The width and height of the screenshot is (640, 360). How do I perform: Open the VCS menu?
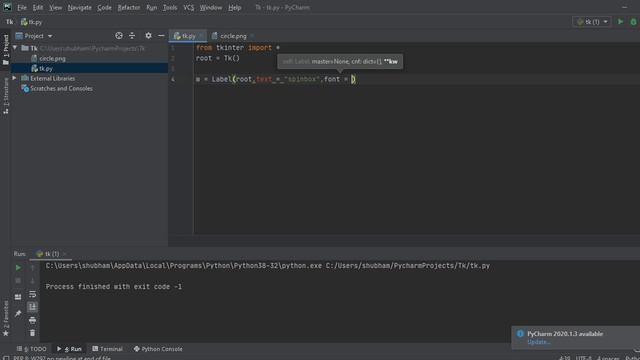tap(189, 7)
